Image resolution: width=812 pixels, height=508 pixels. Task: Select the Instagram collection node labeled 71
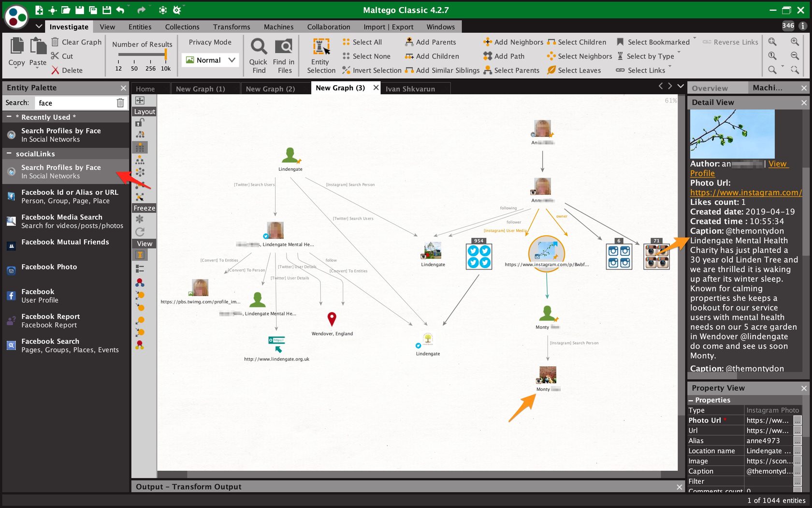coord(656,256)
